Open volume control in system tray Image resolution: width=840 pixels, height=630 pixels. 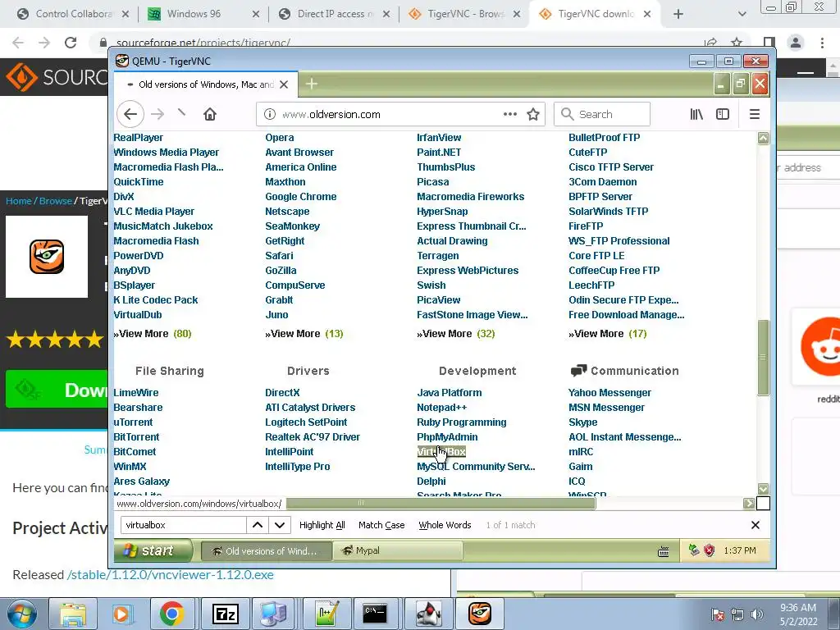[757, 614]
